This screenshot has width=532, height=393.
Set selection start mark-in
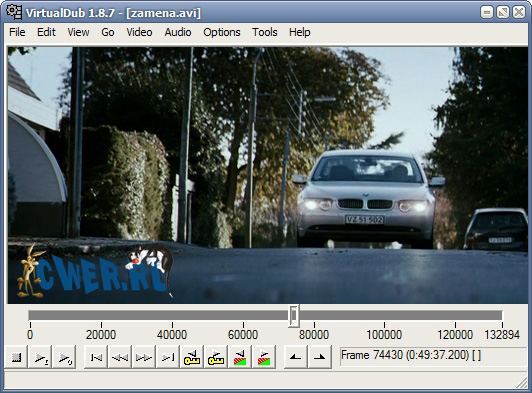point(296,357)
